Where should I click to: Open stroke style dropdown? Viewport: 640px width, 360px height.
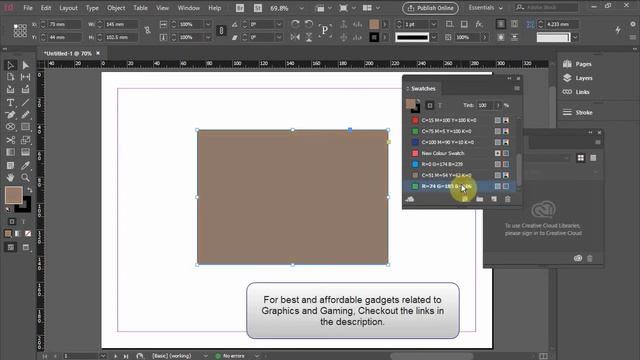click(x=433, y=38)
